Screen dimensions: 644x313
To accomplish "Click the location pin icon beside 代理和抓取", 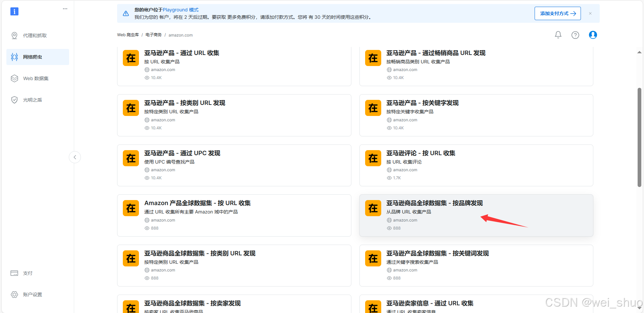I will pos(14,36).
